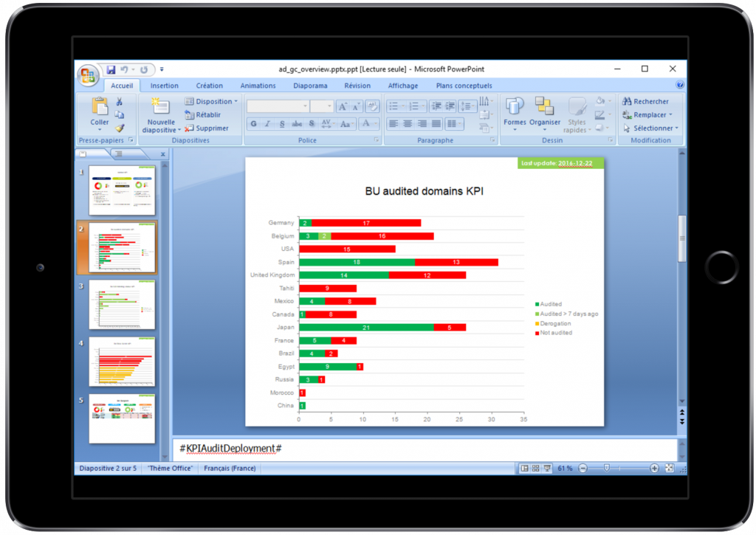Fit slide to window icon

pos(670,469)
